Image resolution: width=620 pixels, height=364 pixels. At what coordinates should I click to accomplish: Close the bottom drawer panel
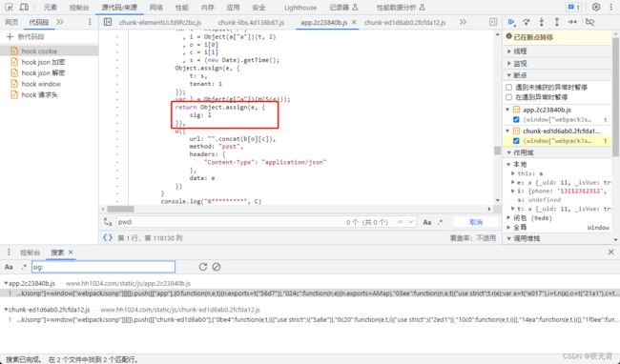610,252
